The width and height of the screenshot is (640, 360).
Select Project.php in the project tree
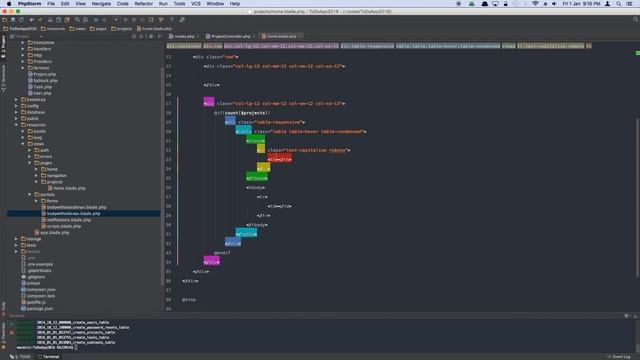click(42, 74)
